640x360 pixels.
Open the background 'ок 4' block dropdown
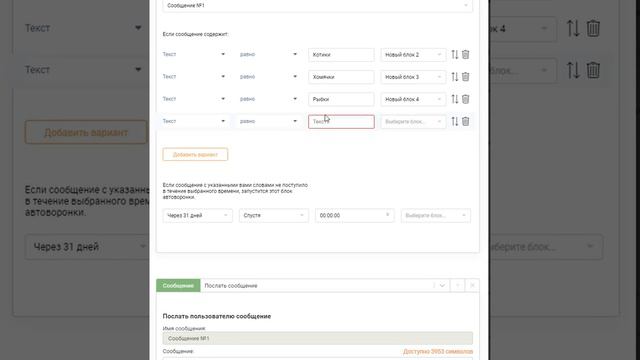pos(522,29)
